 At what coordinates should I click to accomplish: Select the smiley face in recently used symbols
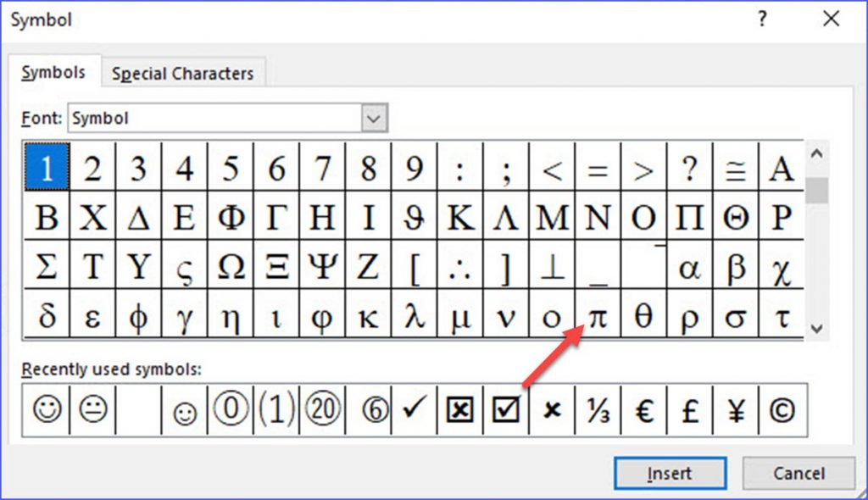pyautogui.click(x=47, y=410)
